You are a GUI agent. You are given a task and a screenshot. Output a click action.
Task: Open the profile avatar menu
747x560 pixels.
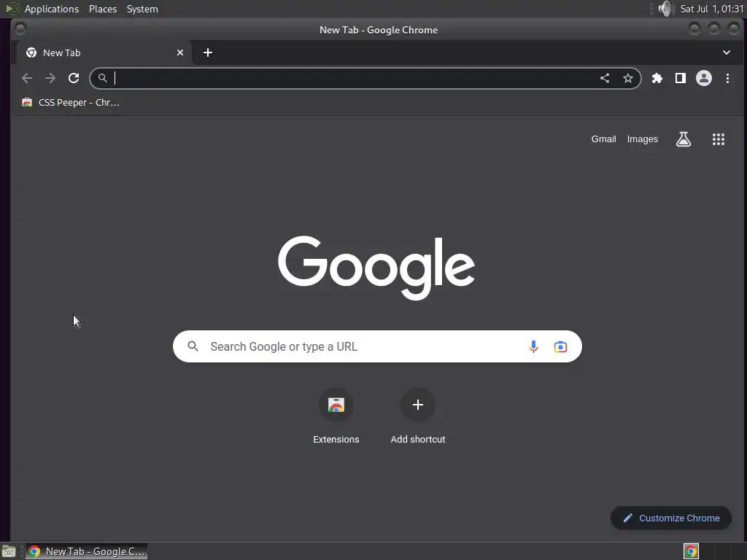click(x=704, y=78)
